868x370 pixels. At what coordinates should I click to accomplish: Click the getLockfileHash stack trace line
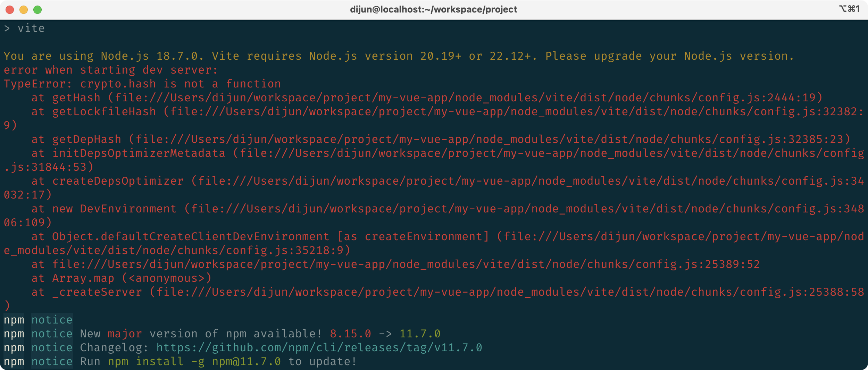[x=434, y=118]
